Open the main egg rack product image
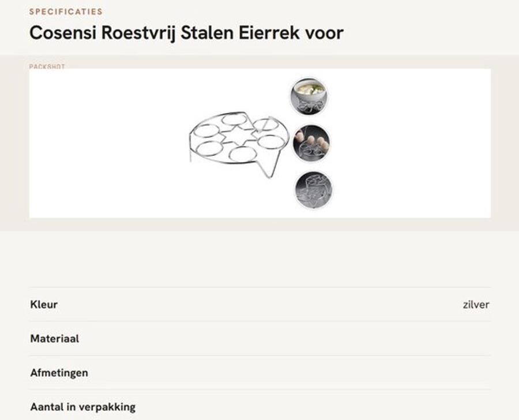Screen dimensions: 519x420 tap(239, 144)
